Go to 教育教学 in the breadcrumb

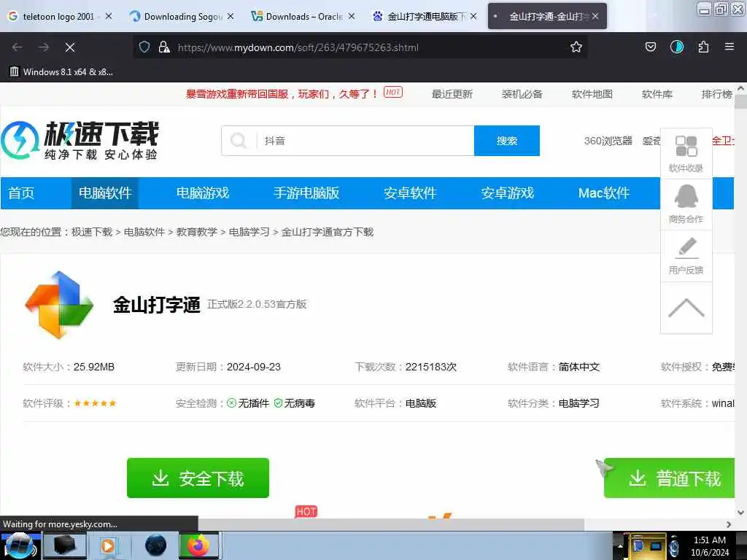click(197, 232)
